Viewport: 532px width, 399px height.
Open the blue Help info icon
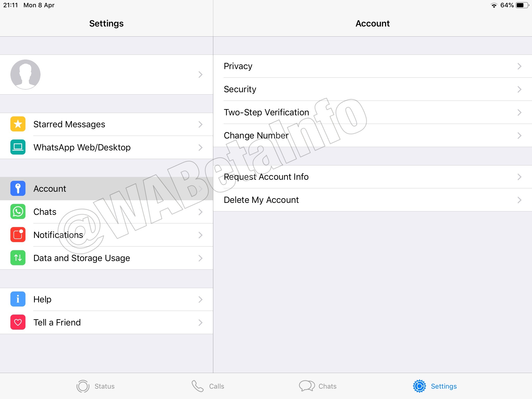tap(18, 299)
